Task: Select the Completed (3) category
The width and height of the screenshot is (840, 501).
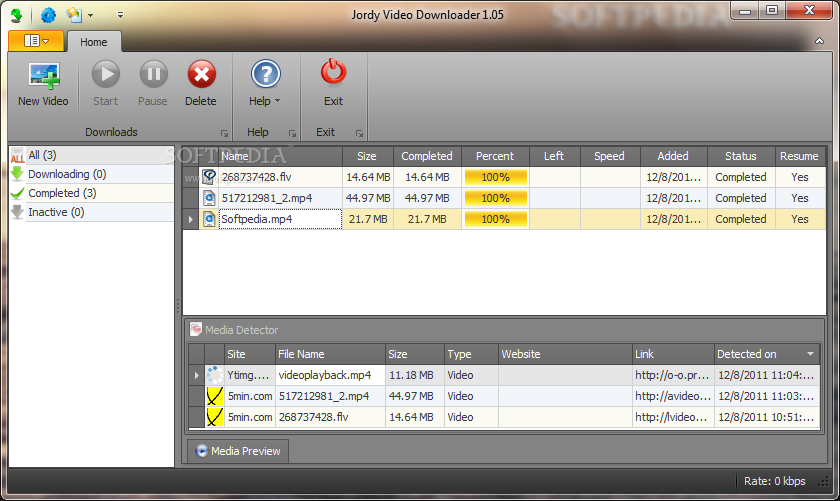Action: (x=92, y=193)
